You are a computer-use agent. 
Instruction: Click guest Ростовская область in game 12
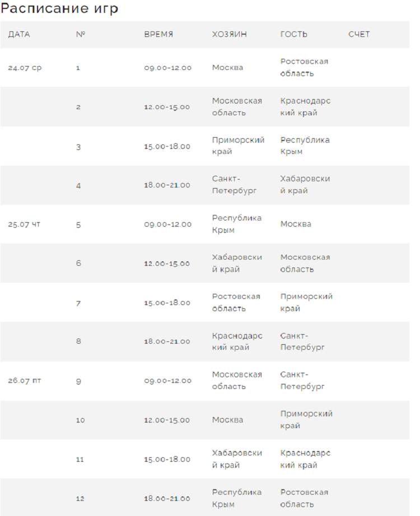click(x=304, y=498)
